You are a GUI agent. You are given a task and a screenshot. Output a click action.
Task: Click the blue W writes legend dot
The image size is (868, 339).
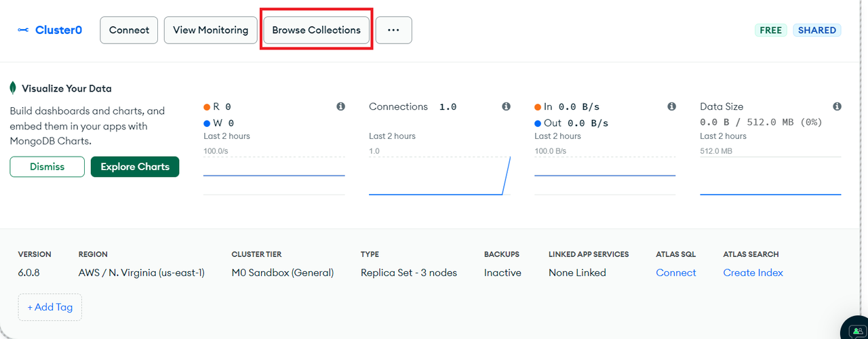click(x=207, y=123)
